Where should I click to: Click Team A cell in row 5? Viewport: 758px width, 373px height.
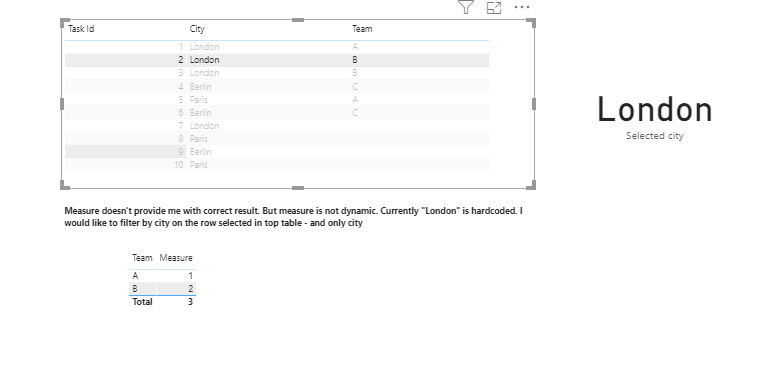355,100
